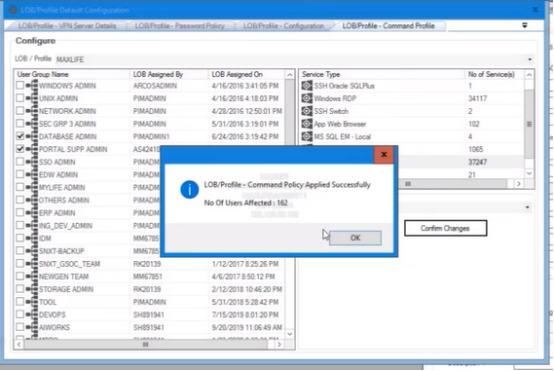Click user group list scroll up arrow

(289, 75)
